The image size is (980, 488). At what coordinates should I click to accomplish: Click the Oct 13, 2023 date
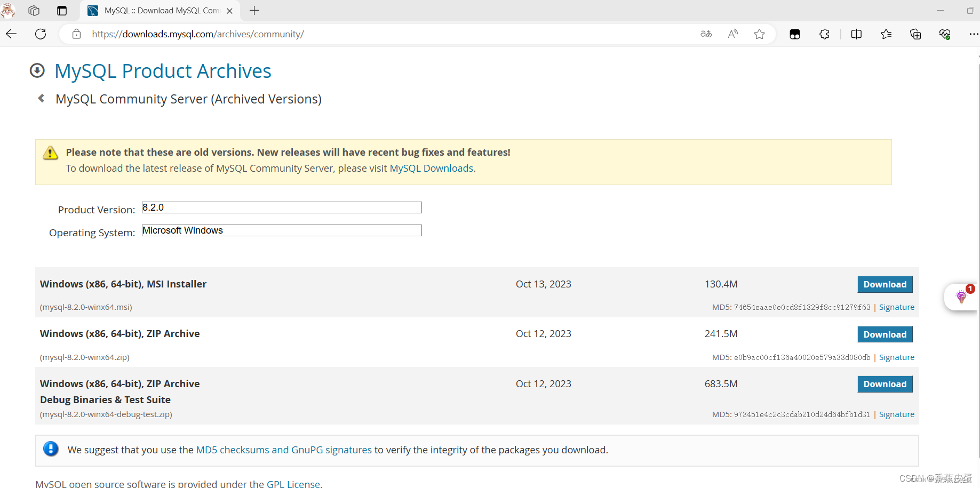(x=544, y=284)
